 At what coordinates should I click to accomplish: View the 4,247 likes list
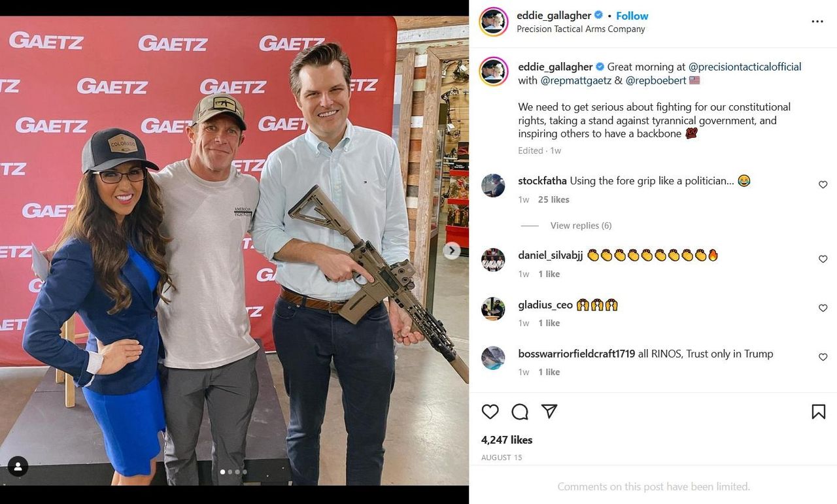coord(507,440)
